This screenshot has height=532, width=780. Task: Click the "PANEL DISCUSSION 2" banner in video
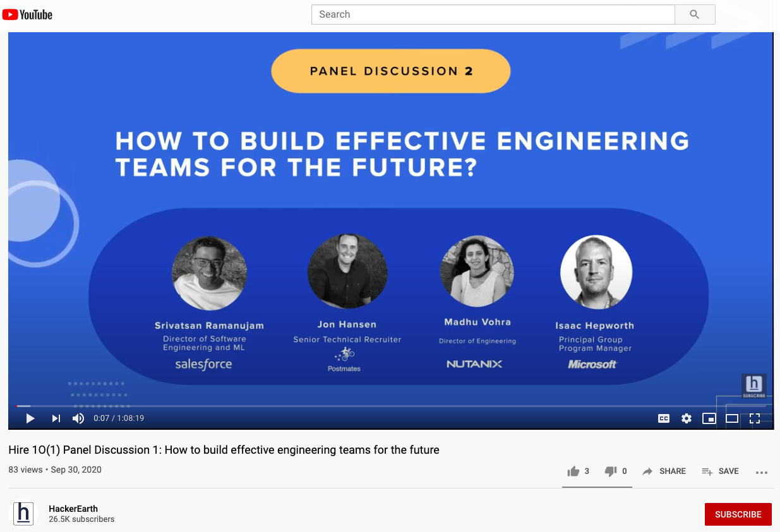pos(390,71)
